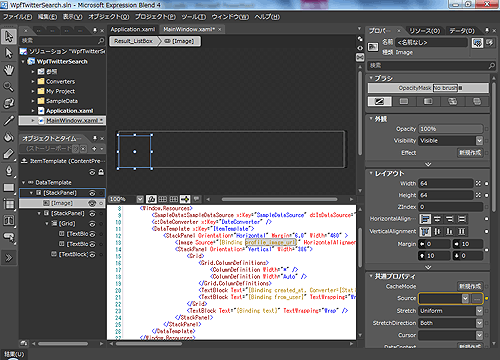Choose the Tile brush icon
Image resolution: width=500 pixels, height=360 pixels.
pyautogui.click(x=452, y=101)
